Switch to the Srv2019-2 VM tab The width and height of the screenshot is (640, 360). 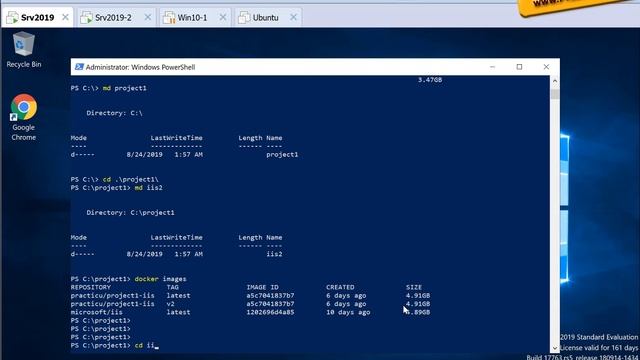113,18
